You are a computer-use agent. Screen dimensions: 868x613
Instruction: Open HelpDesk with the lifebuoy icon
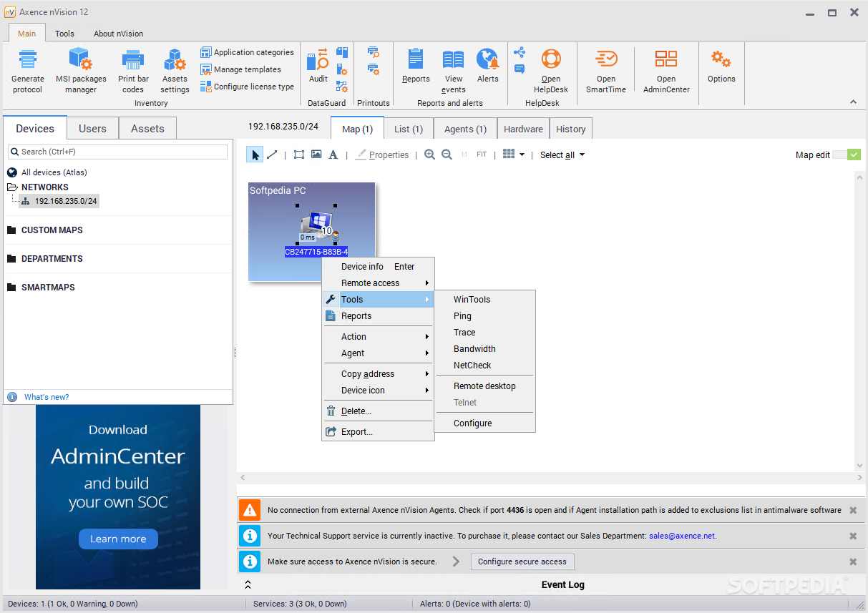tap(551, 71)
